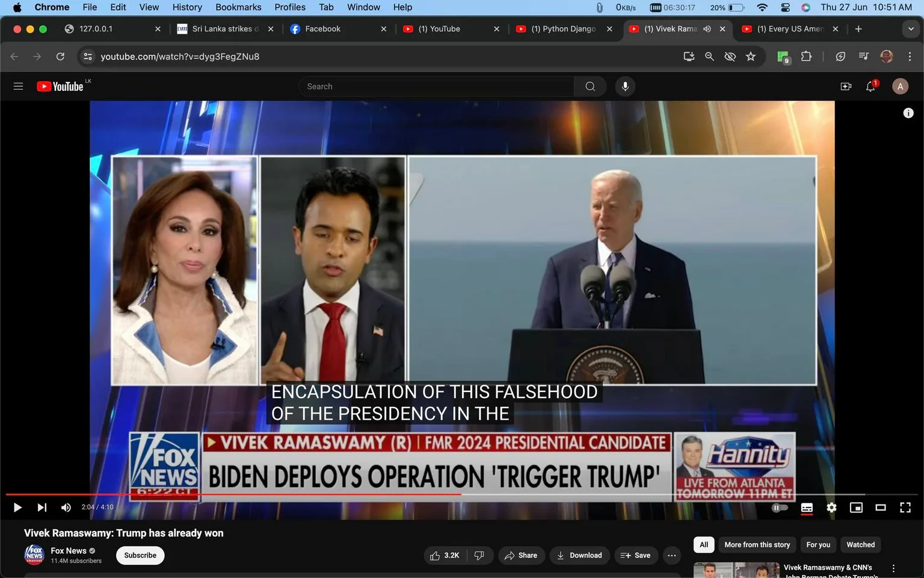The width and height of the screenshot is (924, 578).
Task: Enter miniplayer mode
Action: [856, 508]
